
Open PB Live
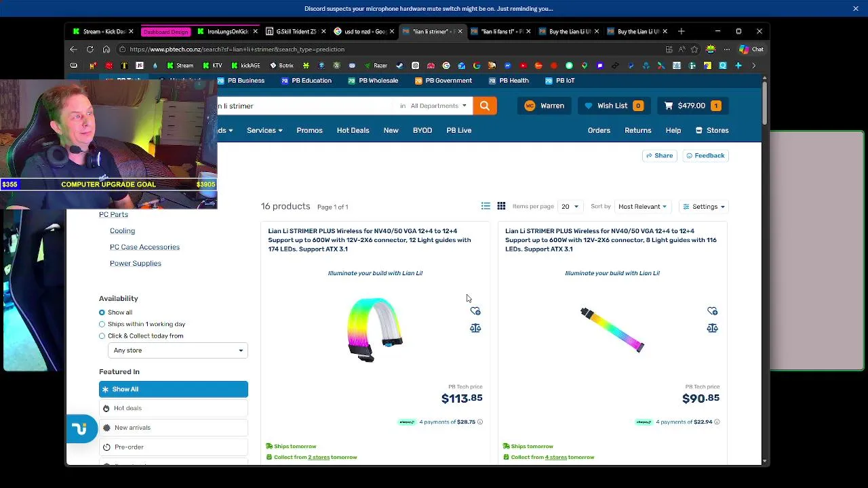coord(459,130)
